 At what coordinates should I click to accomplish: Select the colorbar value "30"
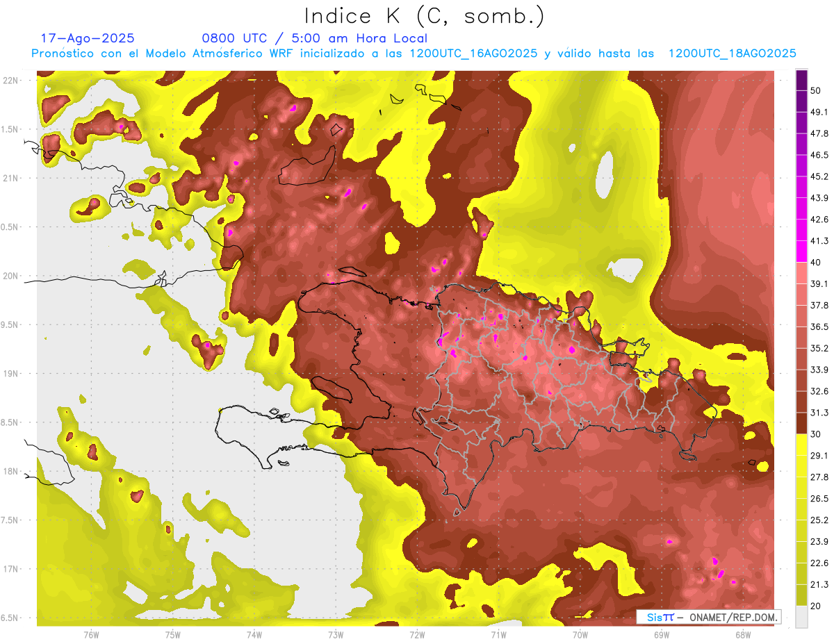tap(817, 434)
